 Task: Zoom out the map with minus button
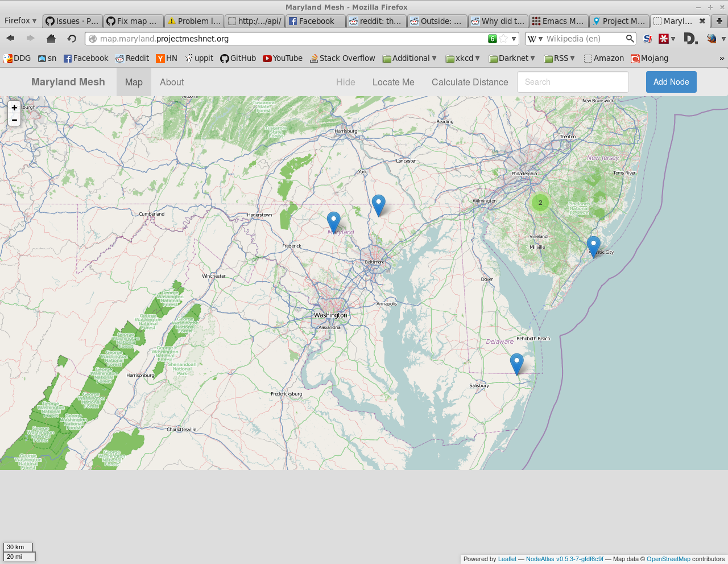14,120
